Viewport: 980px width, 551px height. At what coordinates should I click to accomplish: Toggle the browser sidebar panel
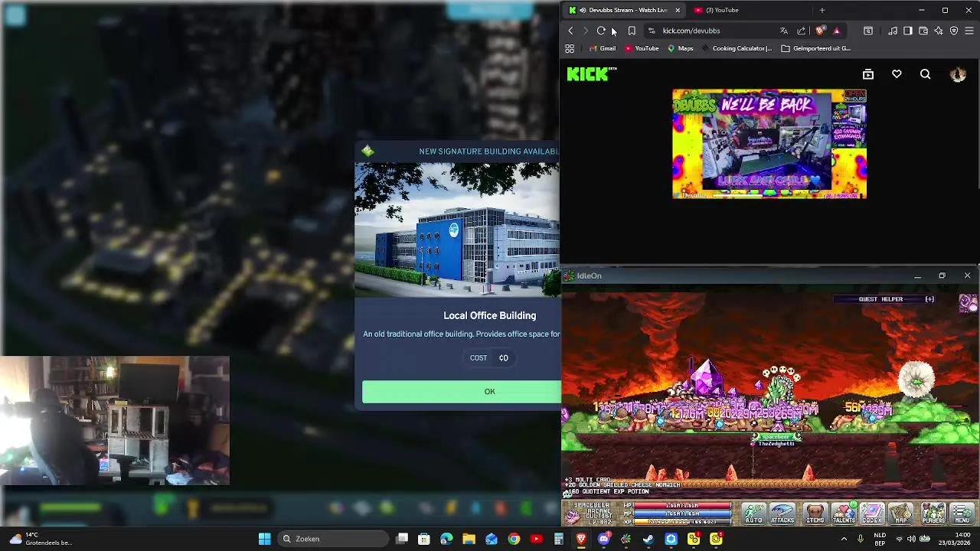908,31
